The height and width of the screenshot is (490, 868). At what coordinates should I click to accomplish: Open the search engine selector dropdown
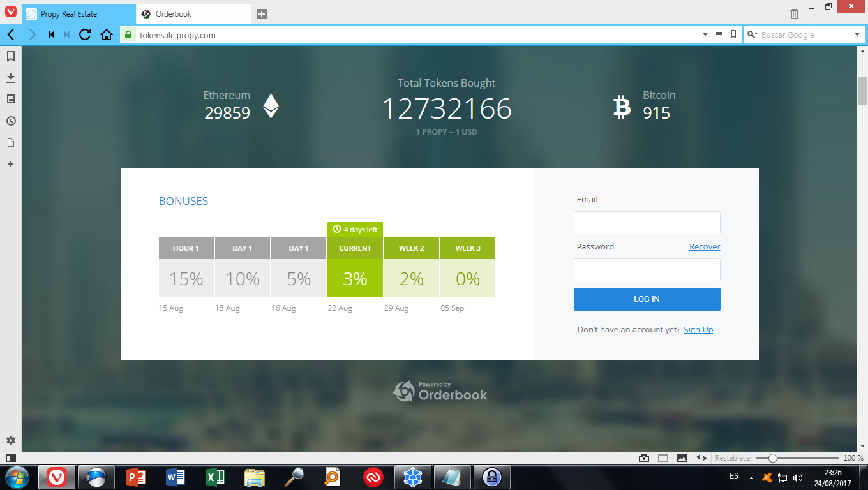pos(752,34)
